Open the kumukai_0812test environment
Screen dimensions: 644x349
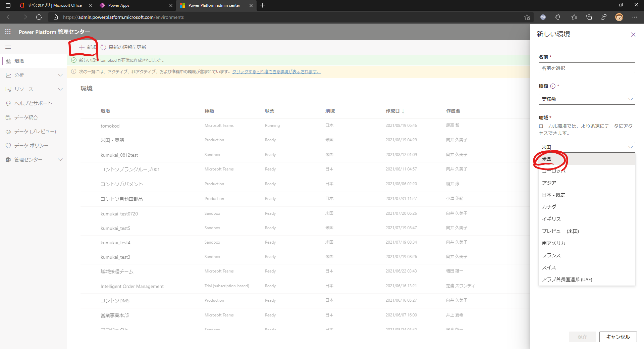(x=119, y=155)
